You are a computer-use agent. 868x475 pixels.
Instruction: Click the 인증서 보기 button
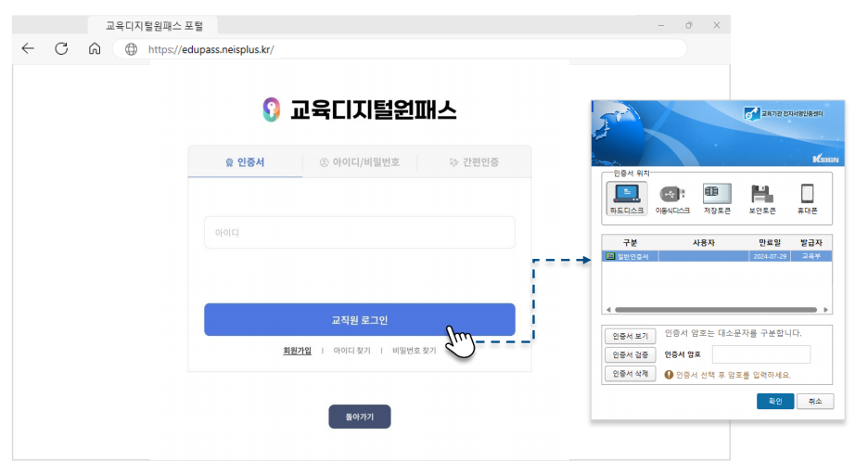click(x=630, y=336)
